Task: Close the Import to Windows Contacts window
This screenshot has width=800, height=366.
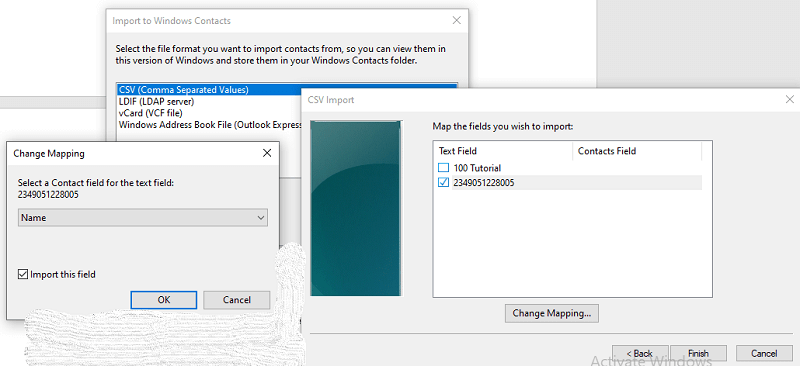Action: [457, 20]
